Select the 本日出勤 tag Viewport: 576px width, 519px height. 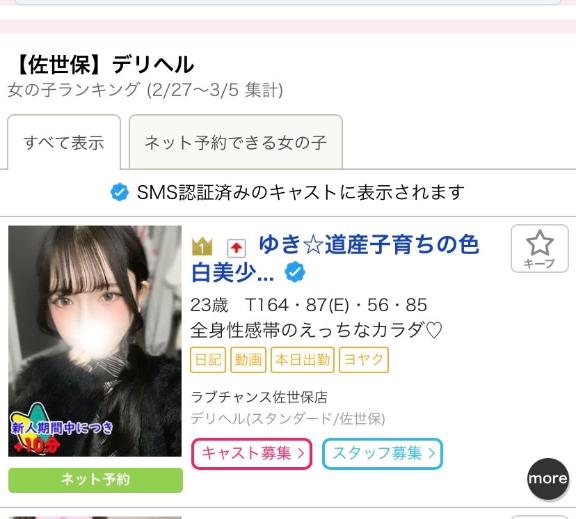303,360
